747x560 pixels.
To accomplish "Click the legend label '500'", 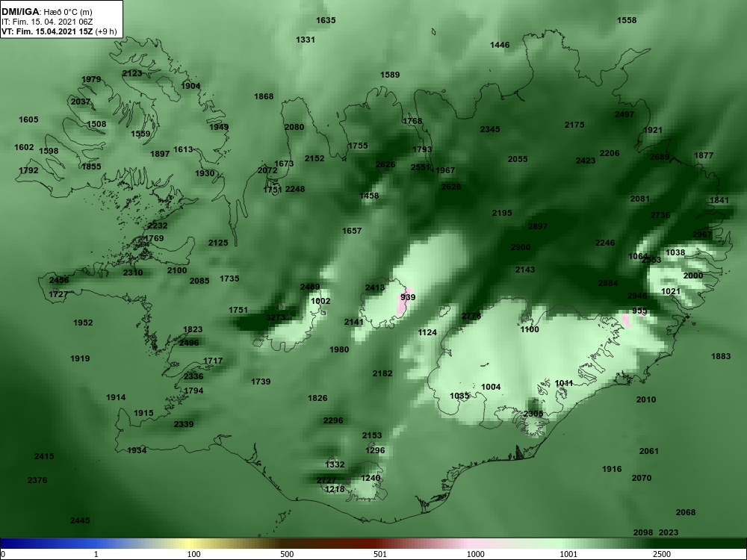I will [288, 554].
